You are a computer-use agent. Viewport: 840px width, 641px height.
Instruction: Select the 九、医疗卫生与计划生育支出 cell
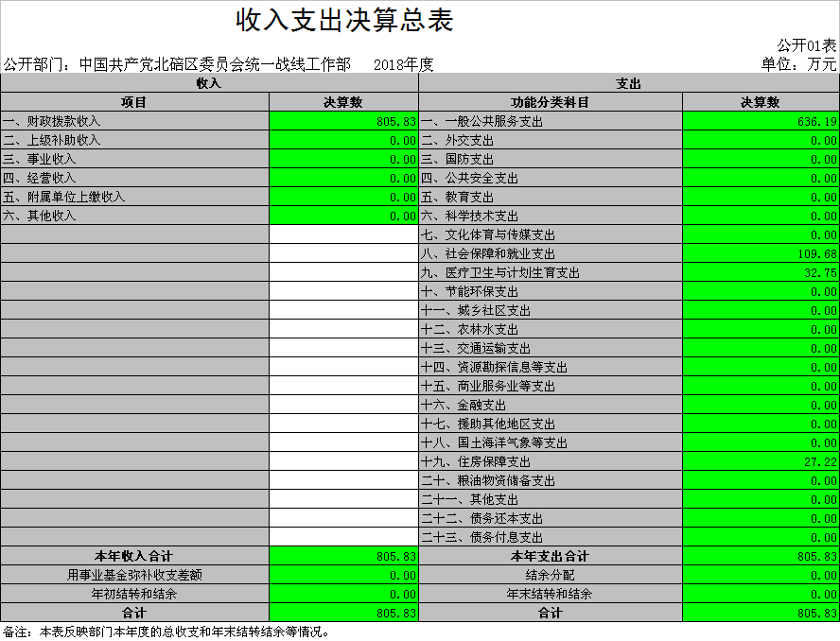(x=551, y=272)
